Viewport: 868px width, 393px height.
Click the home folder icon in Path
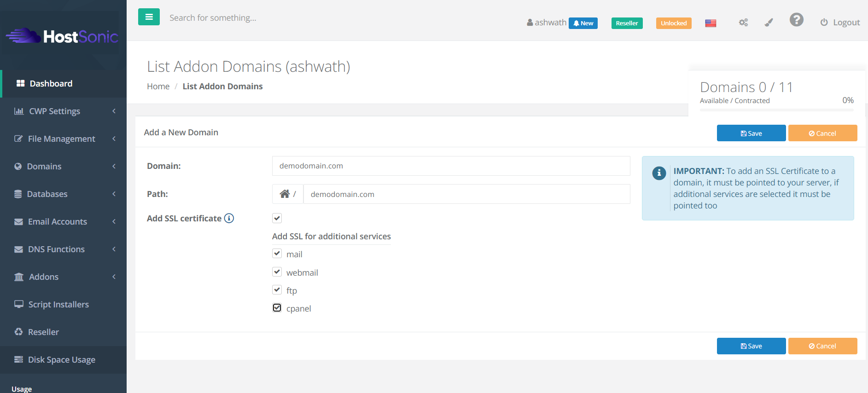[x=285, y=194]
